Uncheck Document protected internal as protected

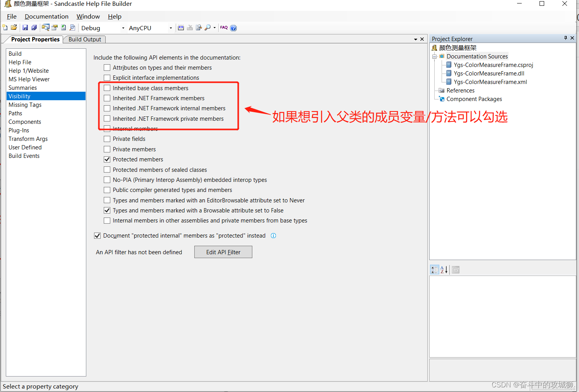tap(98, 236)
